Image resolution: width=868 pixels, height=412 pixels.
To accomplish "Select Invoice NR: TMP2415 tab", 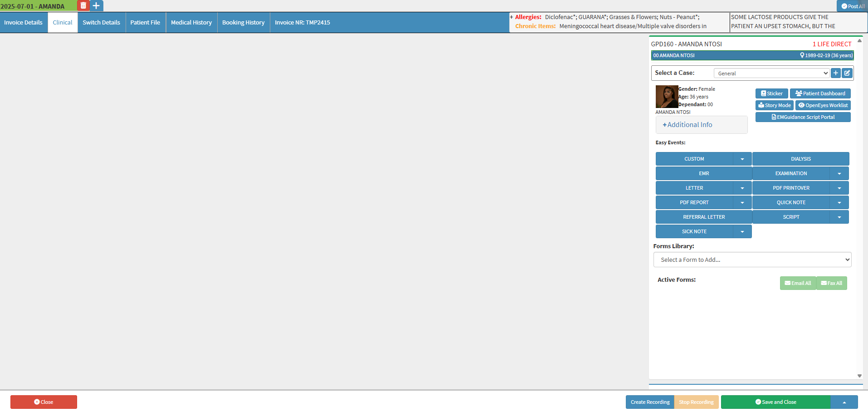I will point(302,23).
